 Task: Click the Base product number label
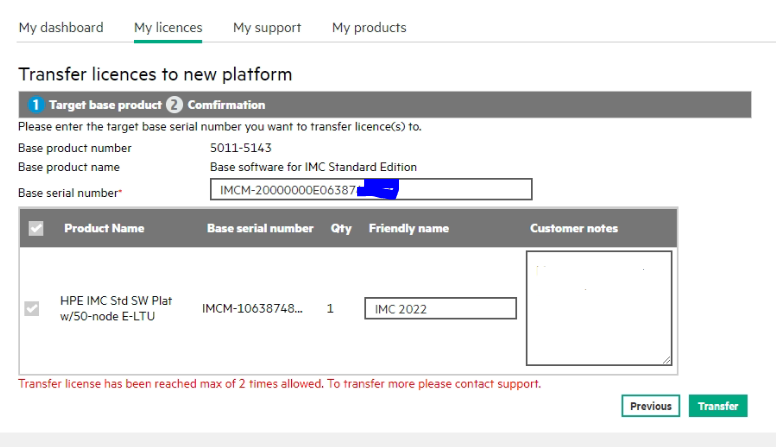pyautogui.click(x=75, y=148)
